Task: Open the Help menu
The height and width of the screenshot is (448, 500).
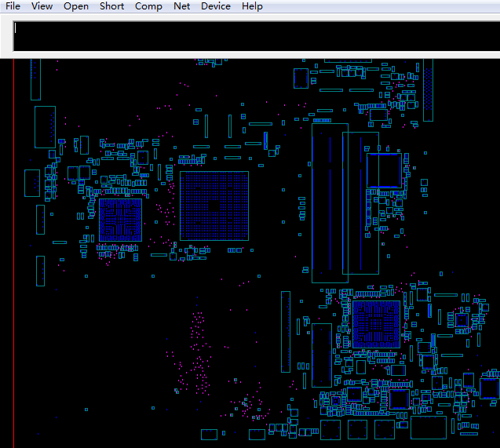Action: pyautogui.click(x=252, y=6)
